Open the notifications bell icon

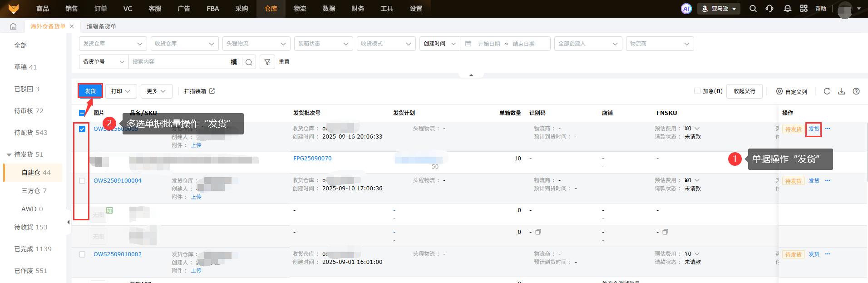point(787,9)
